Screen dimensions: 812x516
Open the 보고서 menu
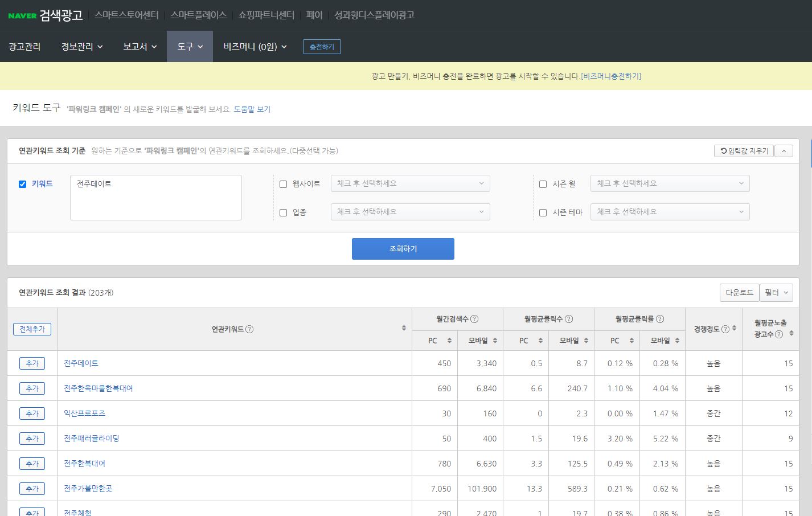pyautogui.click(x=140, y=47)
